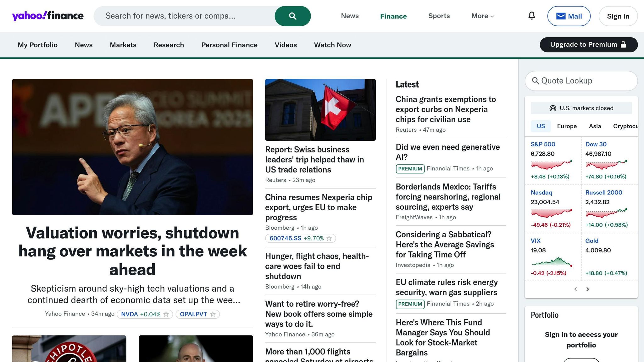Image resolution: width=644 pixels, height=362 pixels.
Task: Click the green search magnifier icon
Action: point(292,16)
